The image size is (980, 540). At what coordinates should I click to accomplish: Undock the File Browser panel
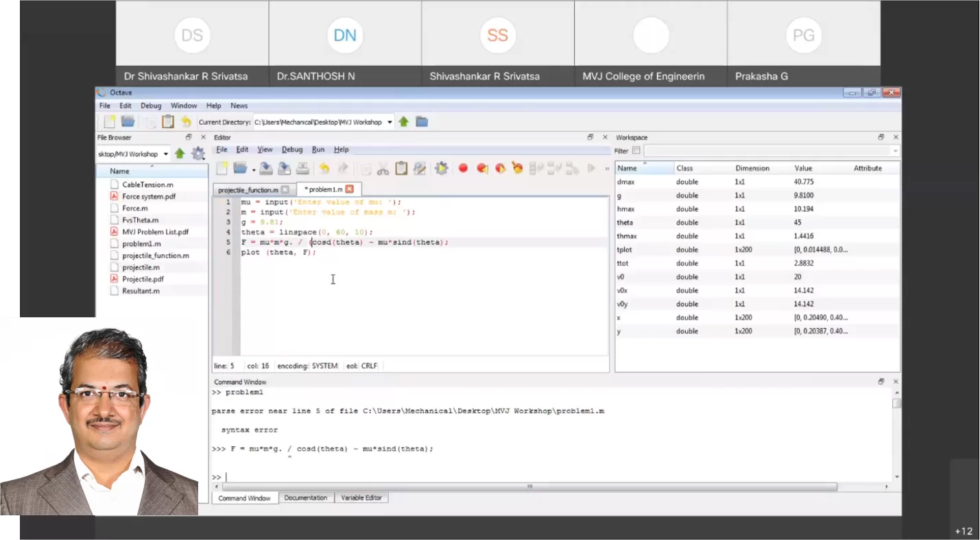pyautogui.click(x=189, y=137)
